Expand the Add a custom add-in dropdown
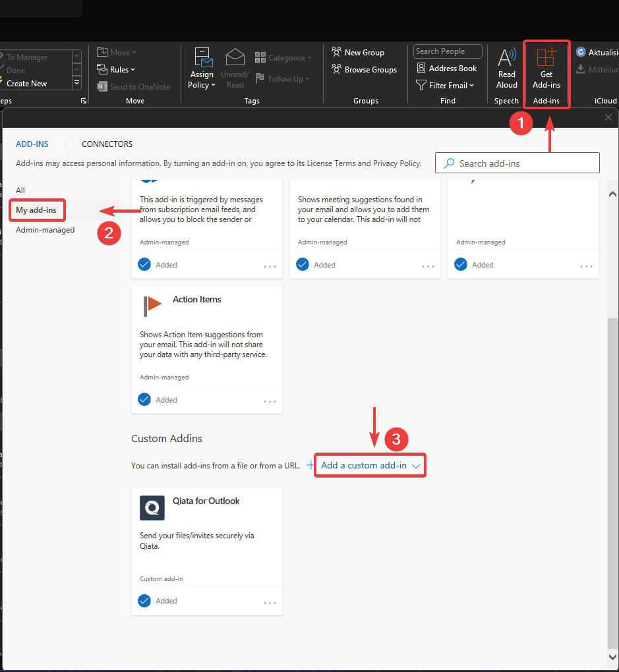 (x=415, y=465)
